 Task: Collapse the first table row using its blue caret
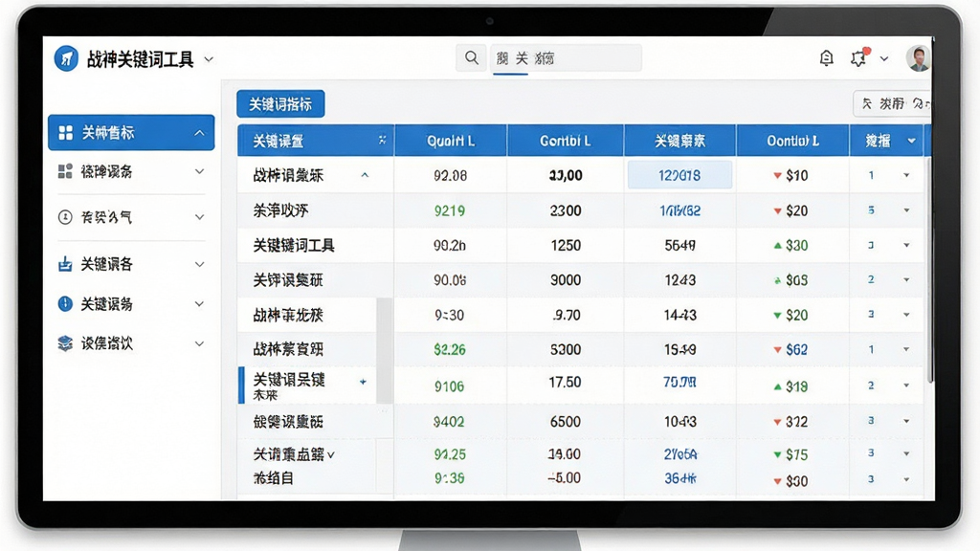(x=365, y=175)
